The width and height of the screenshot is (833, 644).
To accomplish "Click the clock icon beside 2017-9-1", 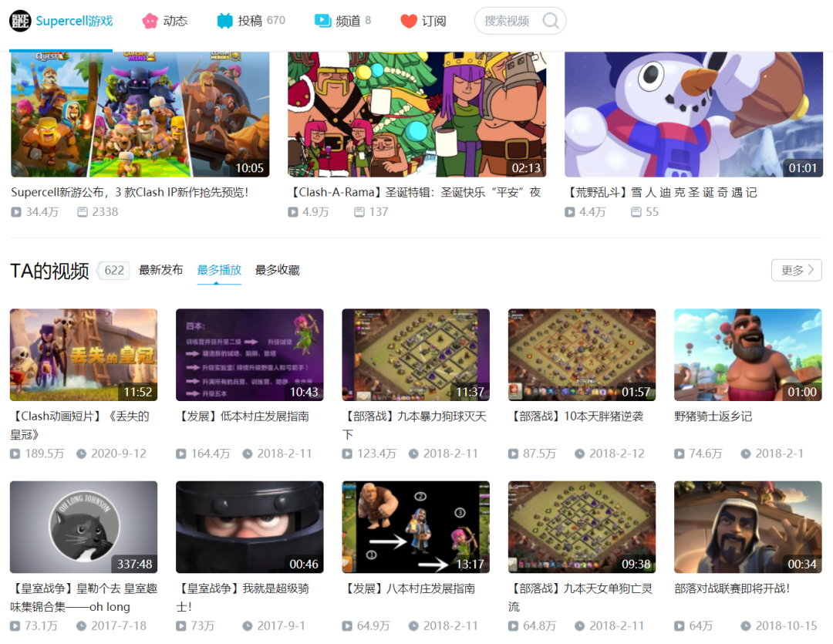I will [x=248, y=626].
